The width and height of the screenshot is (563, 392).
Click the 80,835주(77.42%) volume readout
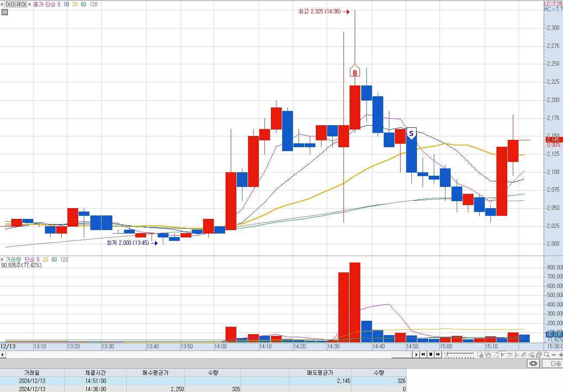[x=22, y=265]
